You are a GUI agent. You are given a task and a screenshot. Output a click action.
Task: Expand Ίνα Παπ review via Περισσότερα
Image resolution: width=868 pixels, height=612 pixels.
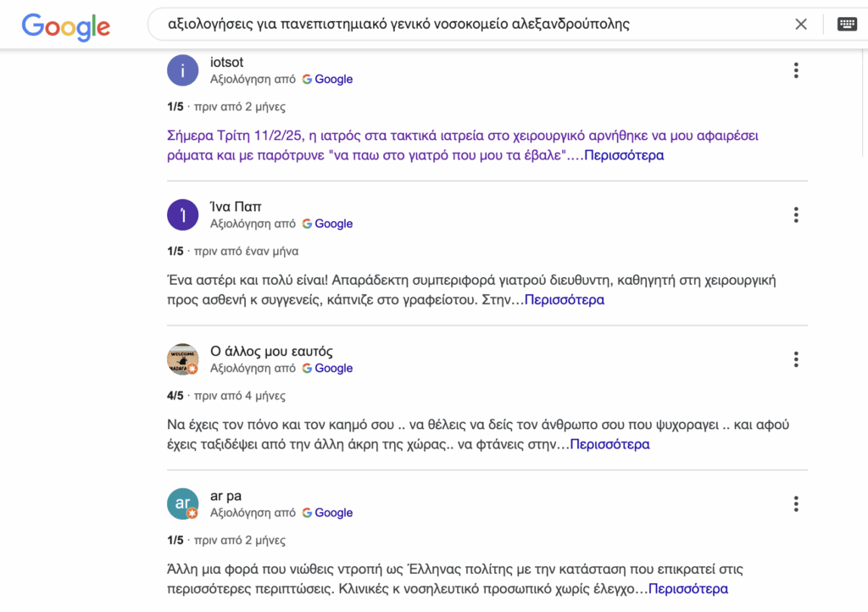point(565,300)
